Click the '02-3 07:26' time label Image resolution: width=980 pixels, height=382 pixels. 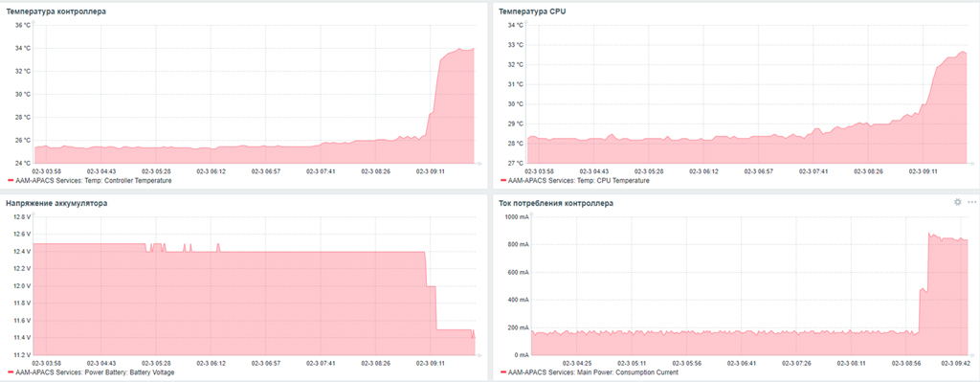click(797, 362)
